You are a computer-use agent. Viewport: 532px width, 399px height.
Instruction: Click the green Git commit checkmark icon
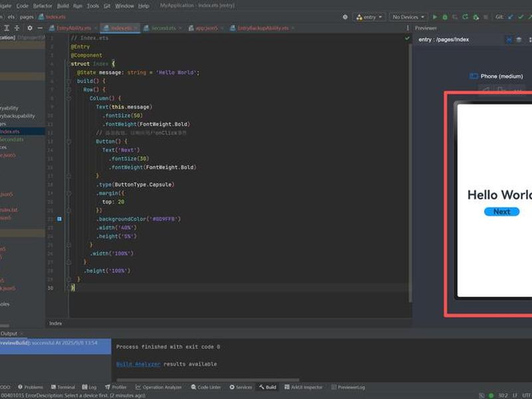[x=521, y=17]
